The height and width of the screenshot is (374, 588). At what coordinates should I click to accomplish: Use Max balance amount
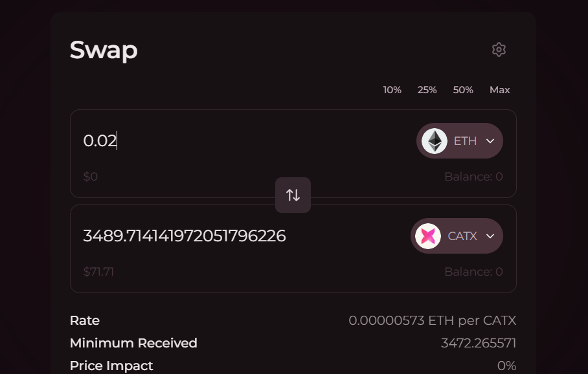point(500,90)
